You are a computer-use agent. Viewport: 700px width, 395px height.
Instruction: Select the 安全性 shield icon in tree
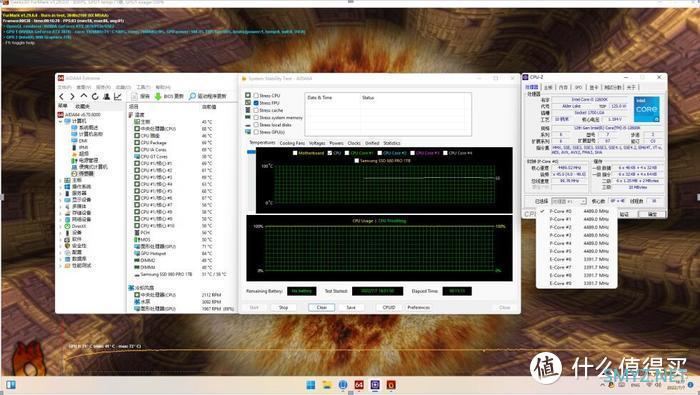click(67, 245)
